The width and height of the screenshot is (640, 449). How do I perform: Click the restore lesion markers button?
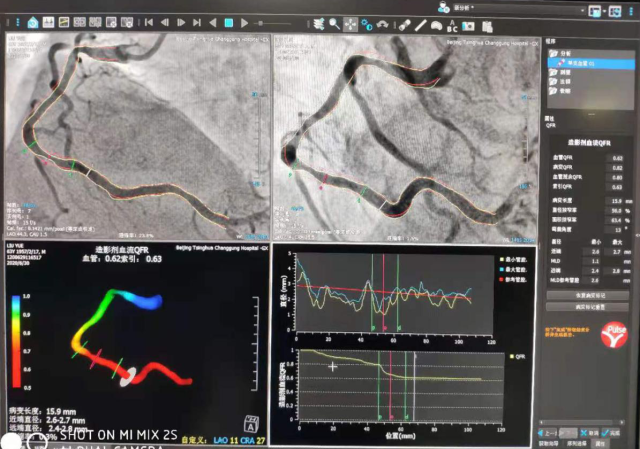point(588,296)
